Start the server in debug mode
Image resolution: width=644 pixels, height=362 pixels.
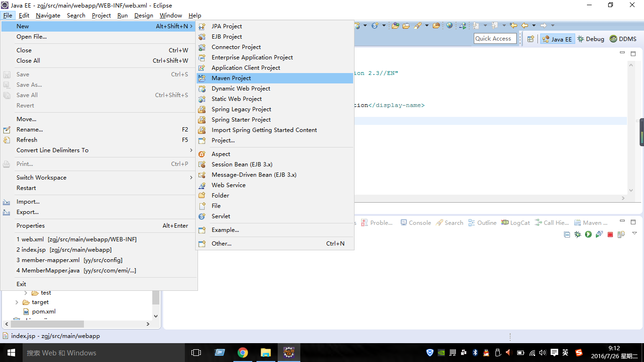tap(578, 234)
